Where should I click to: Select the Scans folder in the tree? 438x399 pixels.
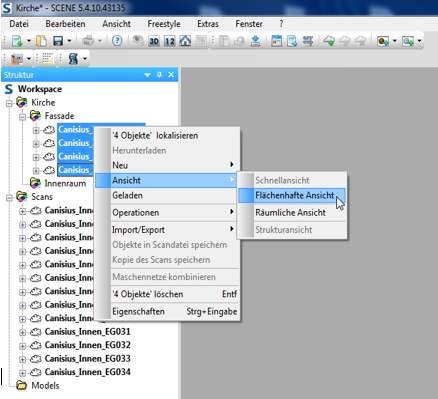pyautogui.click(x=42, y=197)
